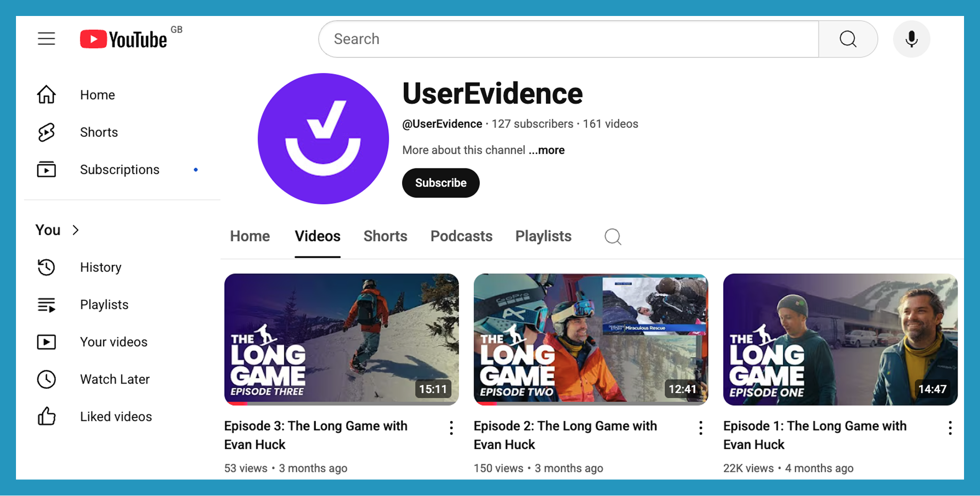Open options menu for Episode 3 video
Image resolution: width=980 pixels, height=496 pixels.
[451, 428]
